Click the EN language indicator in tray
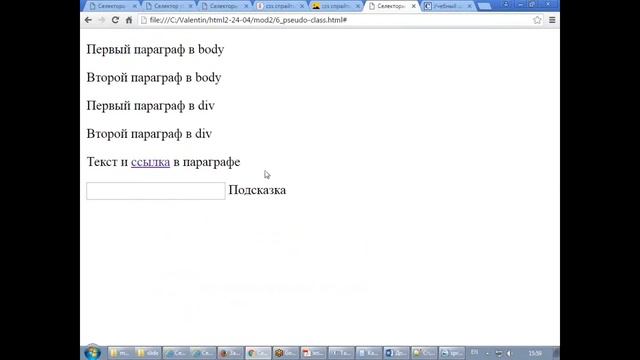 tap(474, 353)
